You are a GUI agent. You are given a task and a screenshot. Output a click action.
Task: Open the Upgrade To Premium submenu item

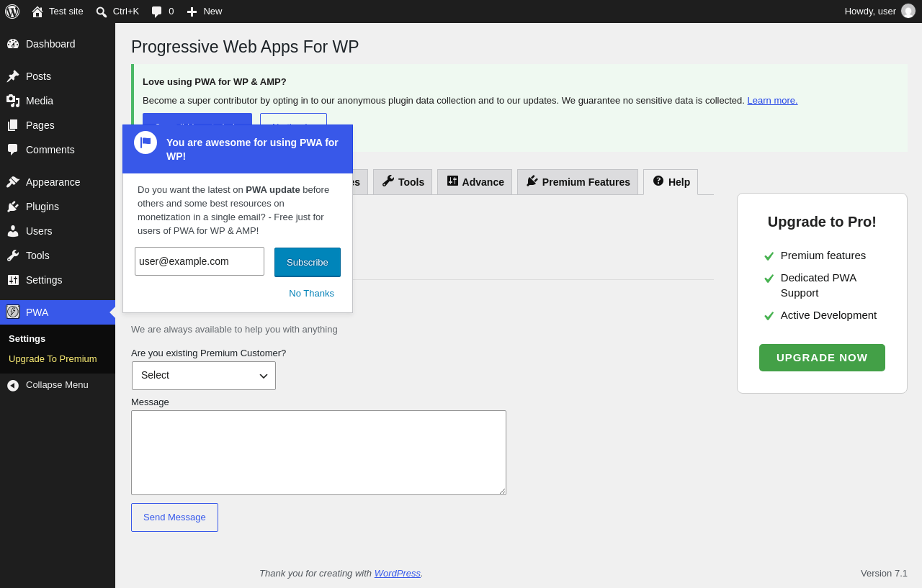(53, 358)
